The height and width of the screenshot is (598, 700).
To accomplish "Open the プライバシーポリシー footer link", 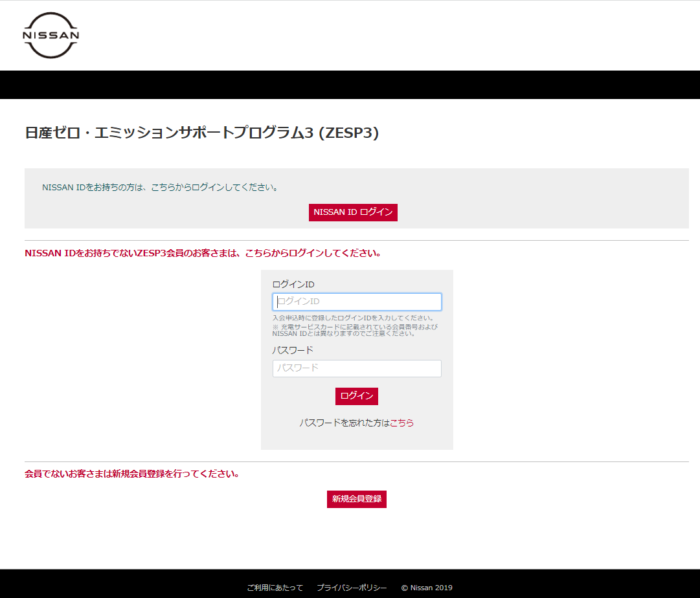I will 352,588.
